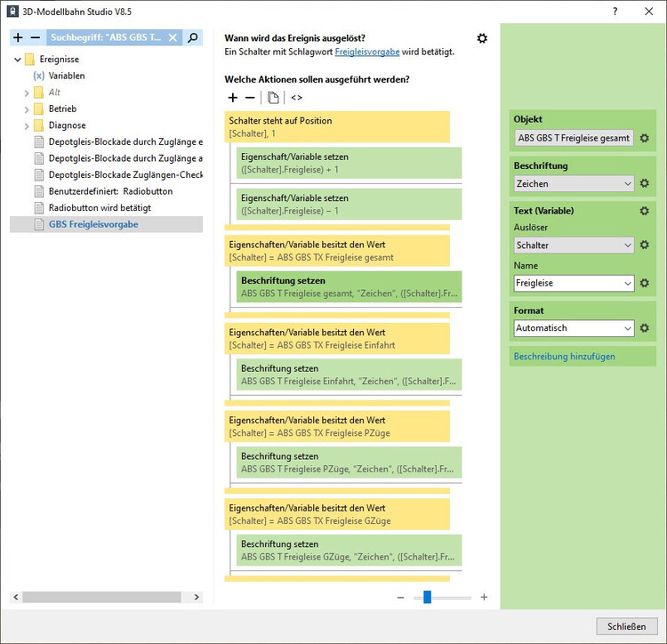Click the code view angle brackets icon
Viewport: 667px width, 644px height.
[296, 97]
